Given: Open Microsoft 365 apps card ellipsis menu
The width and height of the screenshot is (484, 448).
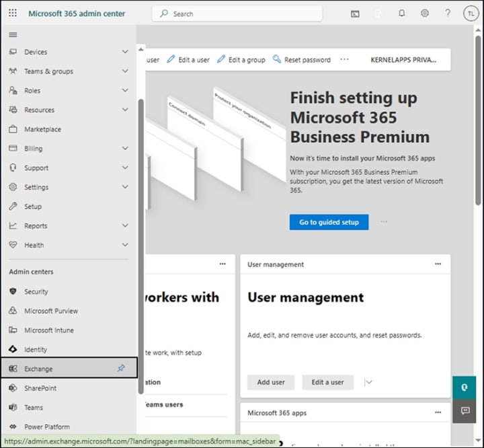Looking at the screenshot, I should [438, 412].
